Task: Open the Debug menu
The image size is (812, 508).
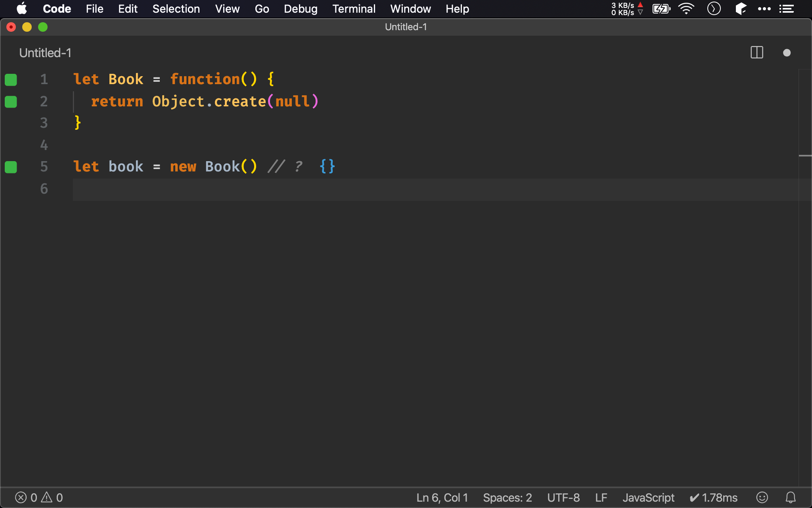Action: click(x=301, y=8)
